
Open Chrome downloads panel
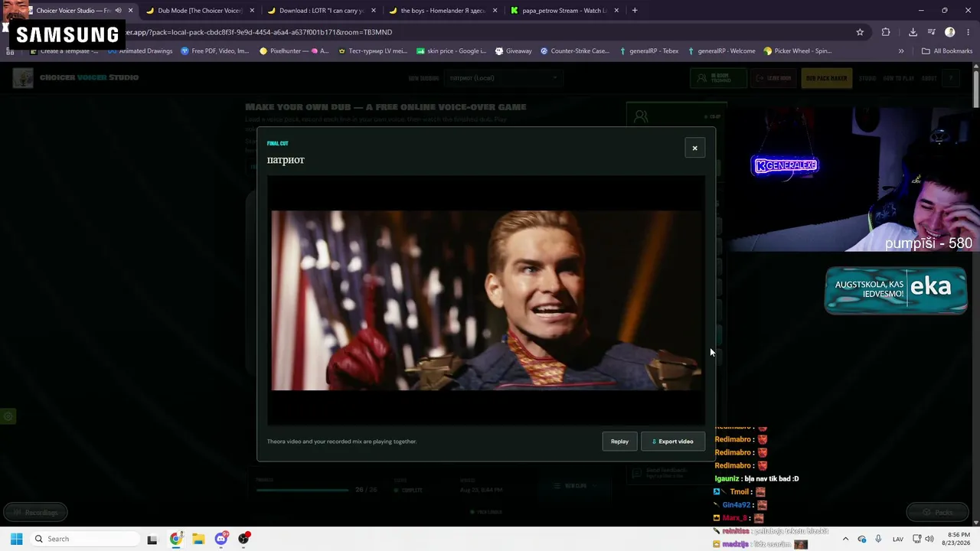(913, 32)
